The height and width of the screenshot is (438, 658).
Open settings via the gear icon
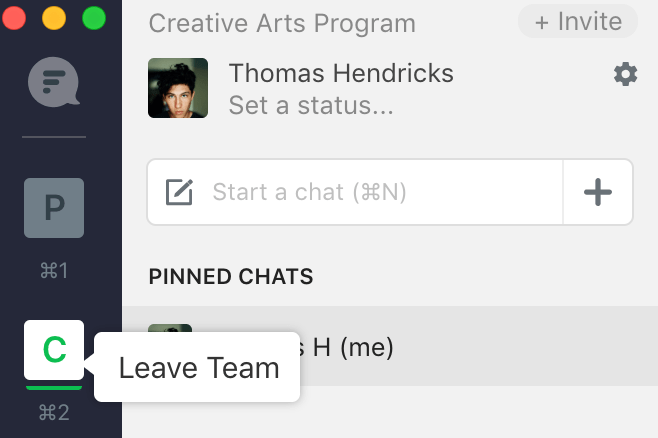click(x=625, y=73)
